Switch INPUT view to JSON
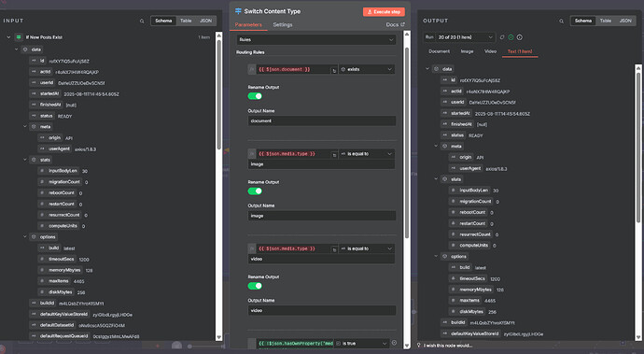This screenshot has height=354, width=644. point(205,21)
